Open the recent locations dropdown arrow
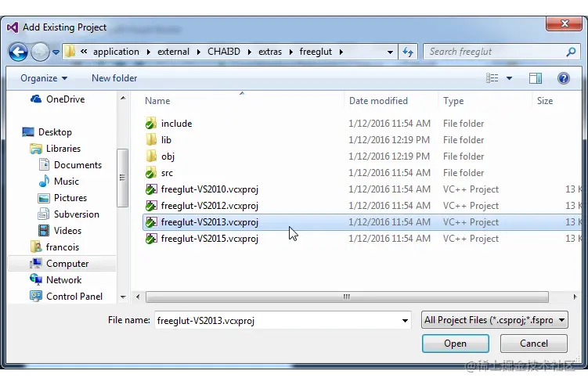This screenshot has height=385, width=588. point(56,52)
